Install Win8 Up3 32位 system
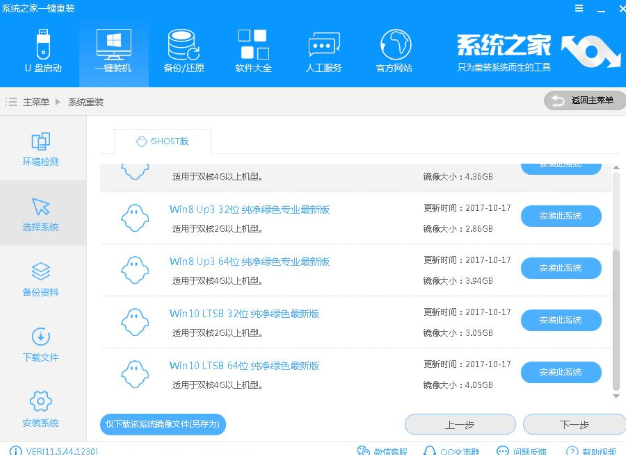Image resolution: width=626 pixels, height=455 pixels. point(560,215)
